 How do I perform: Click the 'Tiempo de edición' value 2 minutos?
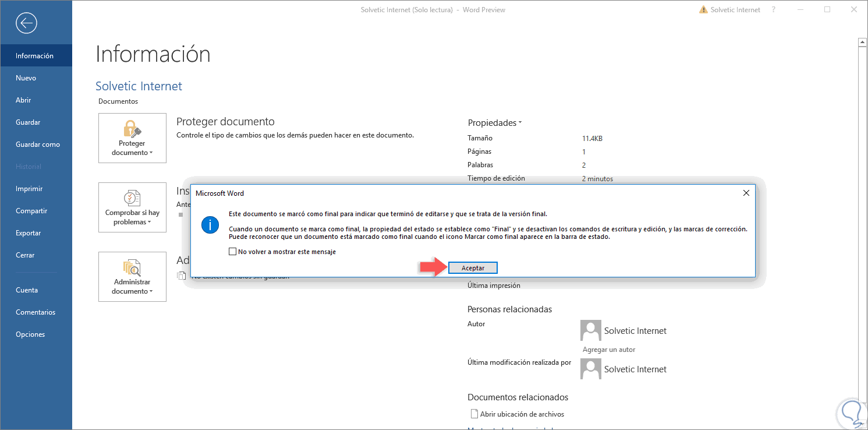[597, 179]
